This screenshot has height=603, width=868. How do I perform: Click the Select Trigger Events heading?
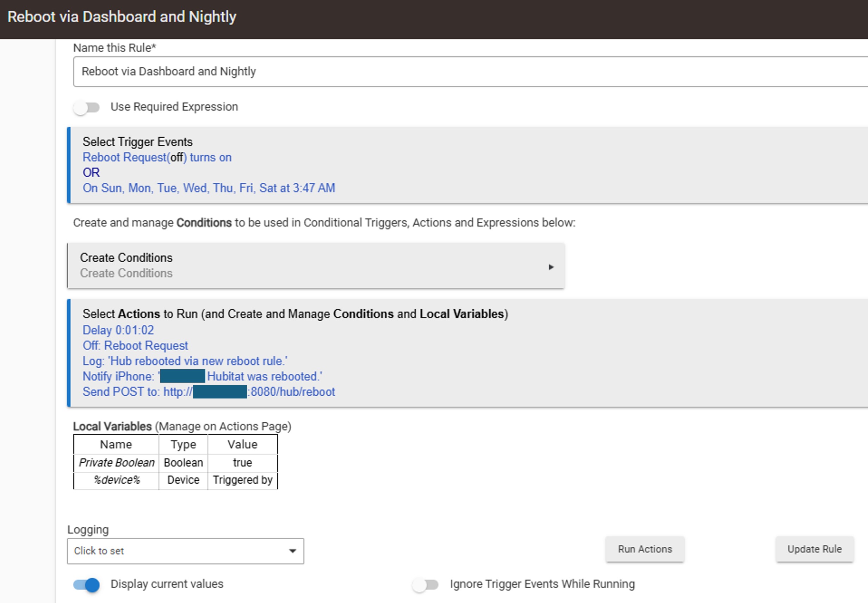(x=138, y=142)
